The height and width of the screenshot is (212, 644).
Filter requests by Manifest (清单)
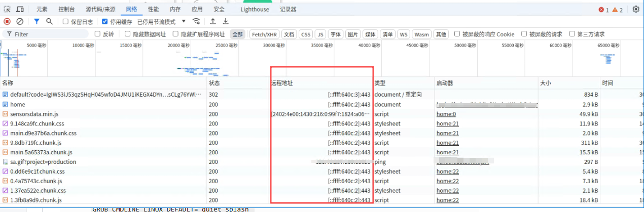click(387, 34)
